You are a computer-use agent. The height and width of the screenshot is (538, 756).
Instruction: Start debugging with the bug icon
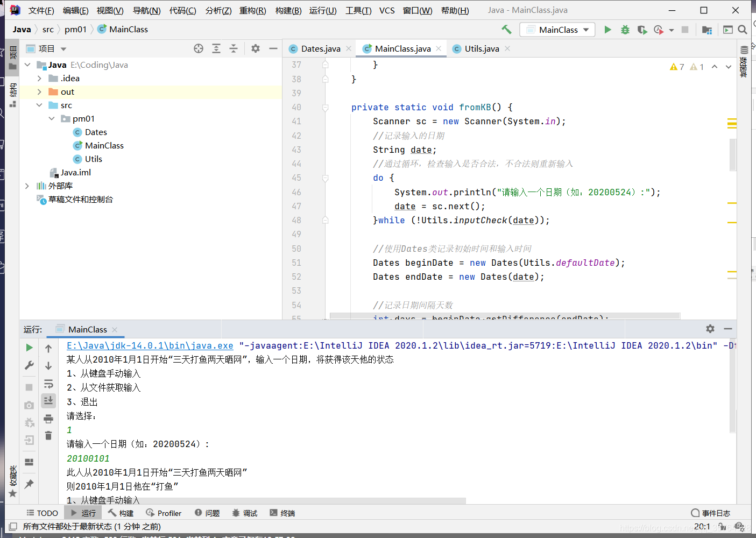click(625, 30)
